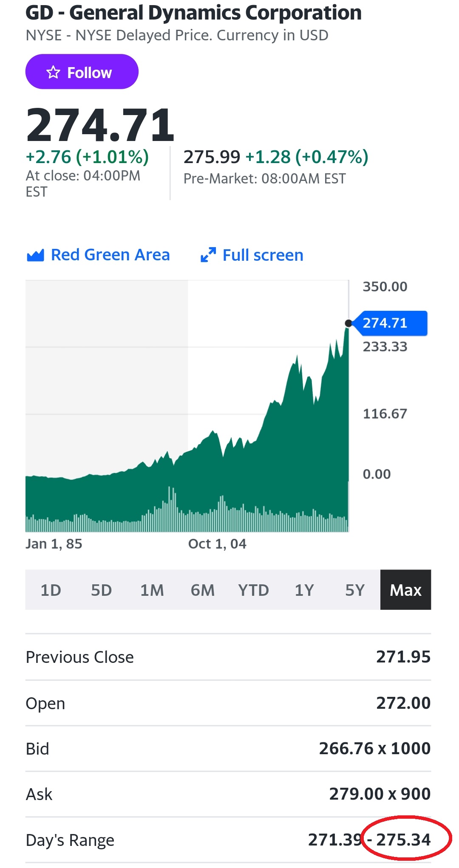Click the full screen expand arrows icon
459x868 pixels.
[208, 255]
